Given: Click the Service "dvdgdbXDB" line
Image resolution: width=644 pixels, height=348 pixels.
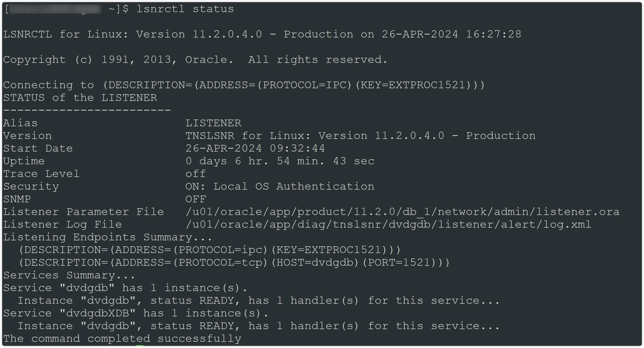Looking at the screenshot, I should pos(136,313).
